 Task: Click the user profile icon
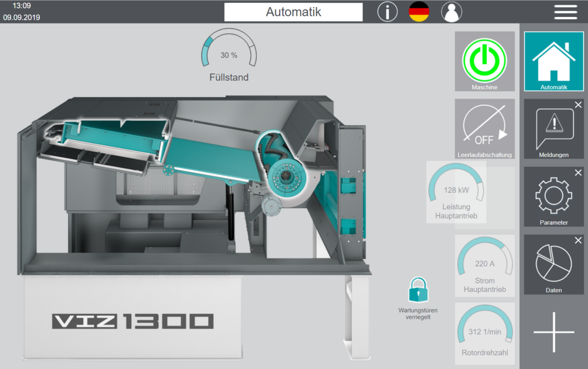pyautogui.click(x=451, y=12)
